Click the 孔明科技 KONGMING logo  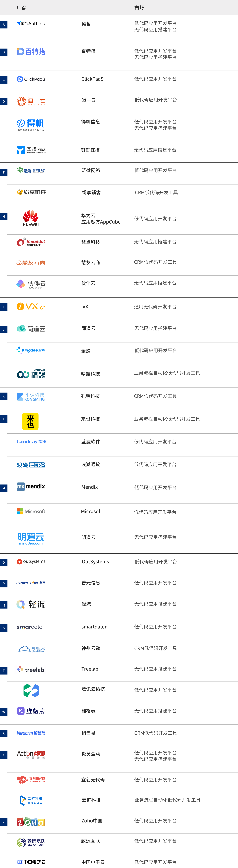31,397
